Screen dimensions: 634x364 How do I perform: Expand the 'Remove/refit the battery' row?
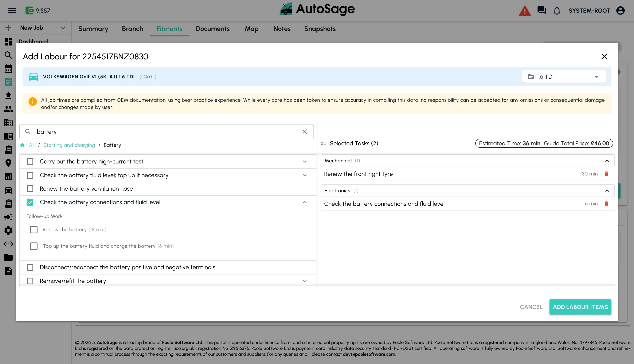[x=305, y=281]
